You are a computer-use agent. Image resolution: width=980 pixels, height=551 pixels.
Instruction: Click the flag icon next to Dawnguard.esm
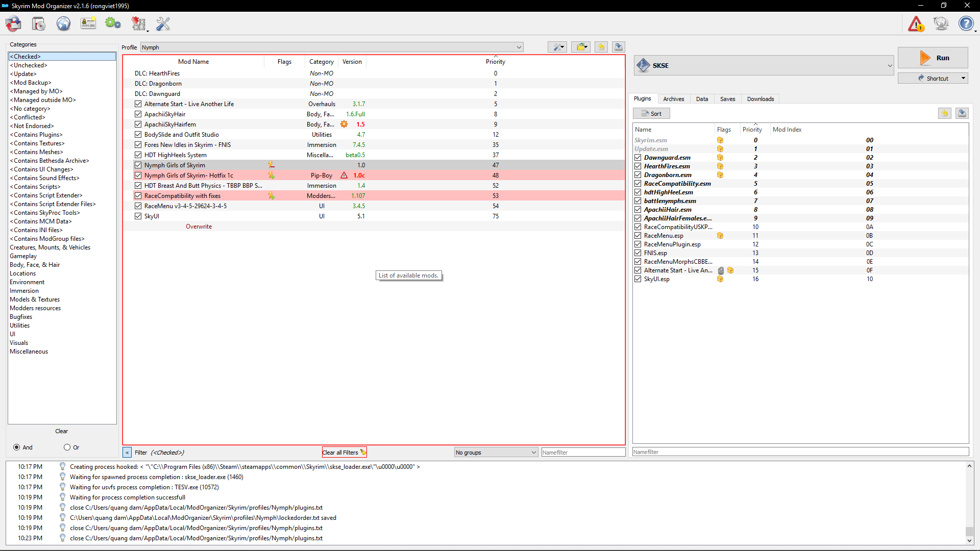720,157
